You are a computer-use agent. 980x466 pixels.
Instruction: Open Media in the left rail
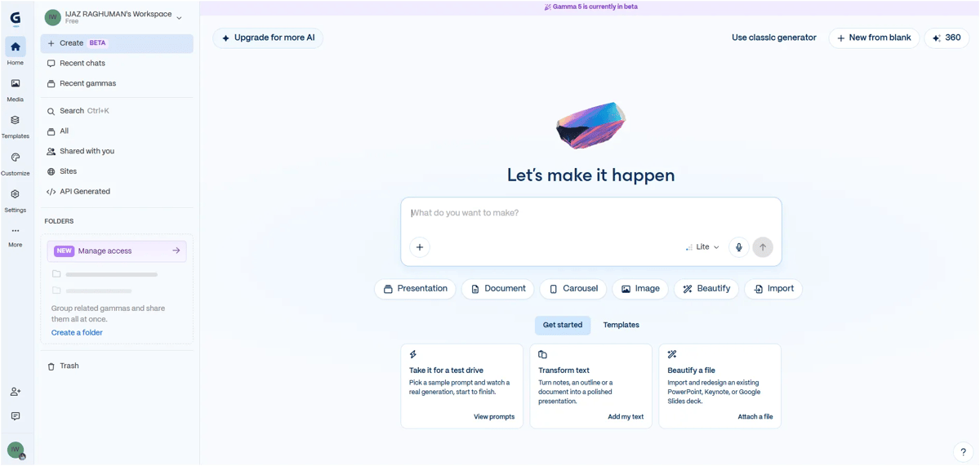click(16, 89)
